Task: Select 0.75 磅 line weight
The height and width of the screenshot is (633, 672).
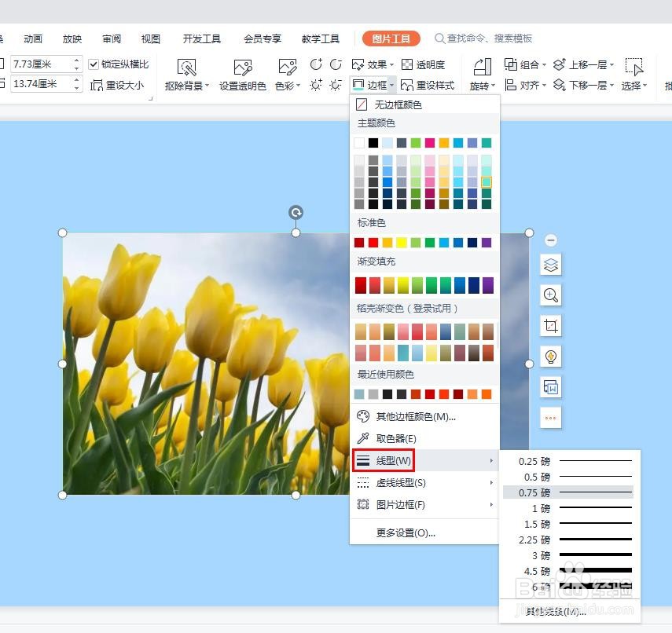Action: tap(569, 492)
